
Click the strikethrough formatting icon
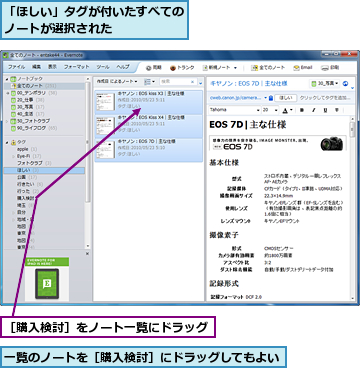pyautogui.click(x=337, y=110)
